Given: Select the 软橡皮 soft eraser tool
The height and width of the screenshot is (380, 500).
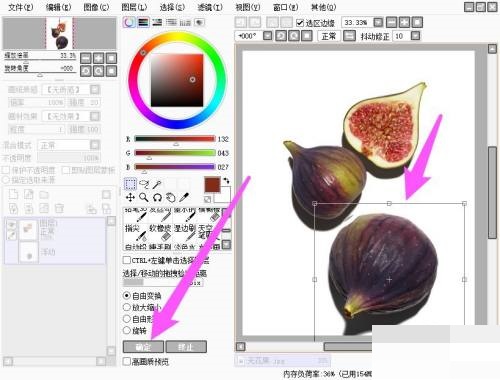Looking at the screenshot, I should click(160, 232).
